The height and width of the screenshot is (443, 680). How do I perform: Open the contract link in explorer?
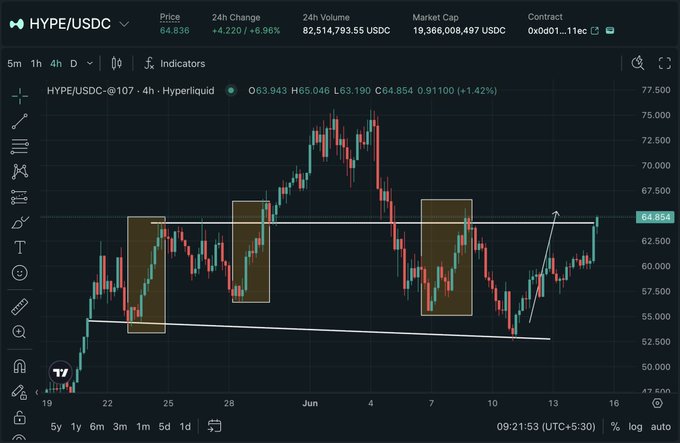595,31
